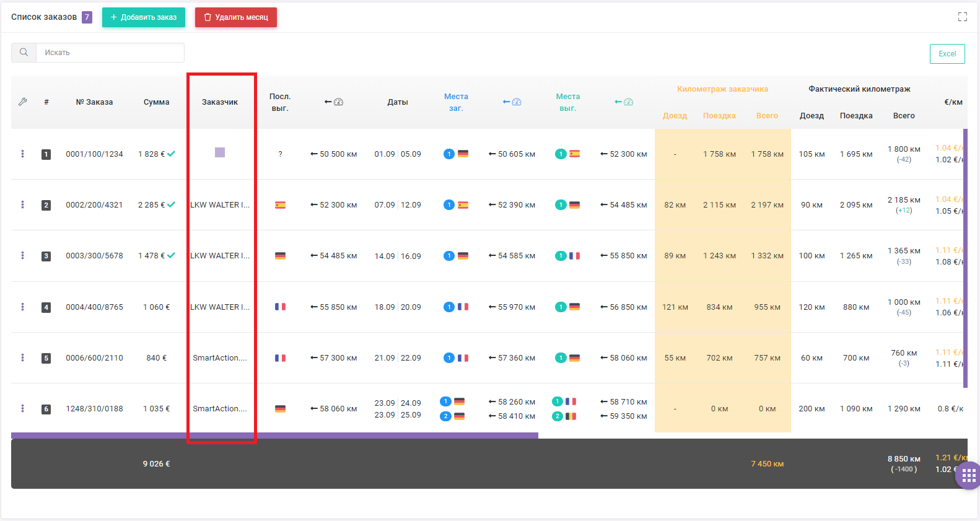The image size is (980, 521).
Task: Open the purple apps grid floating button
Action: coord(969,475)
